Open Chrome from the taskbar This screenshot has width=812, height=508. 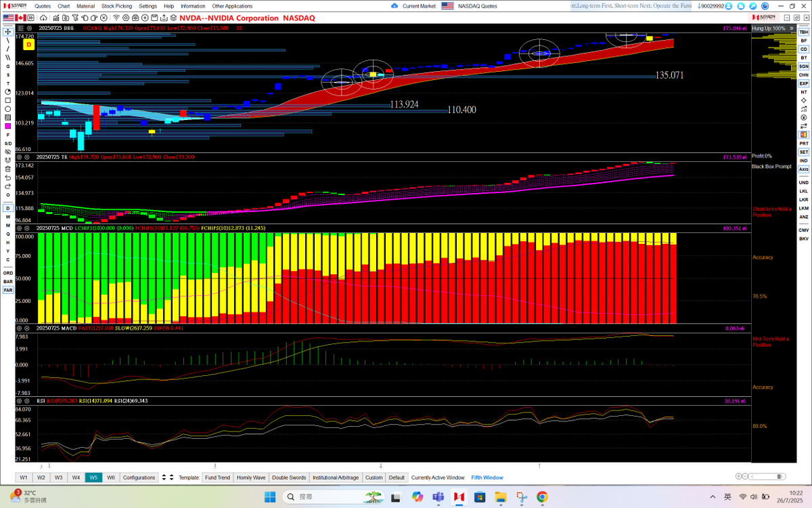(542, 497)
